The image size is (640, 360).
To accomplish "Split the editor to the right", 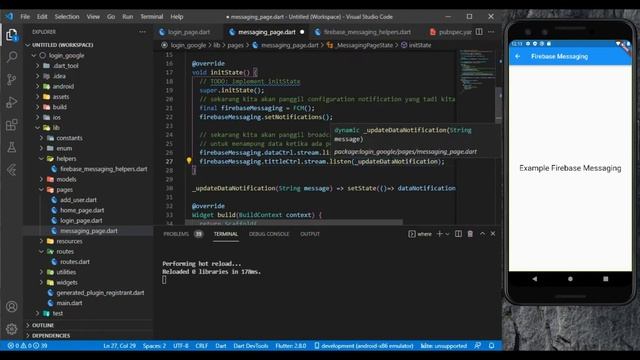I will [x=479, y=32].
